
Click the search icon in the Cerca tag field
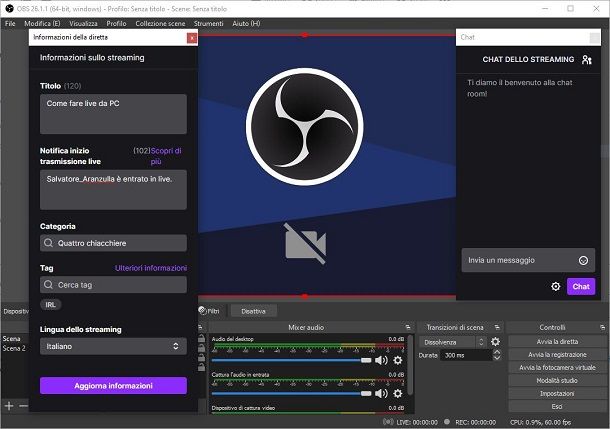[x=48, y=285]
